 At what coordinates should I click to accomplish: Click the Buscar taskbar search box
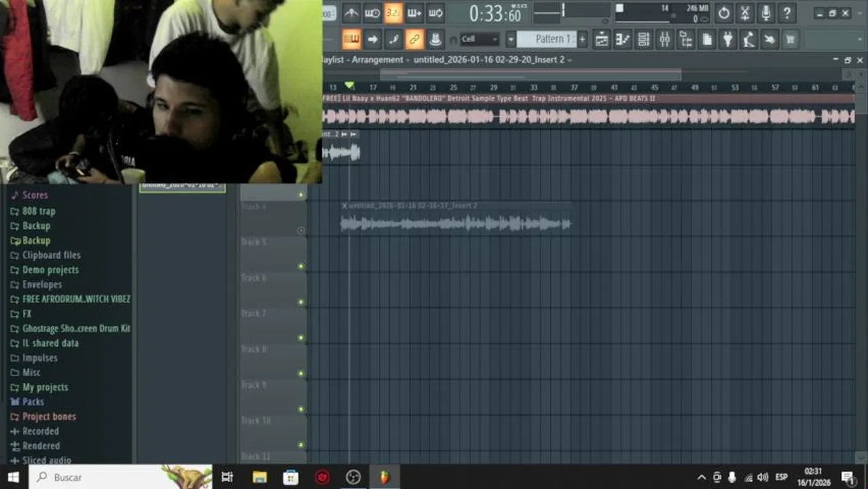120,477
